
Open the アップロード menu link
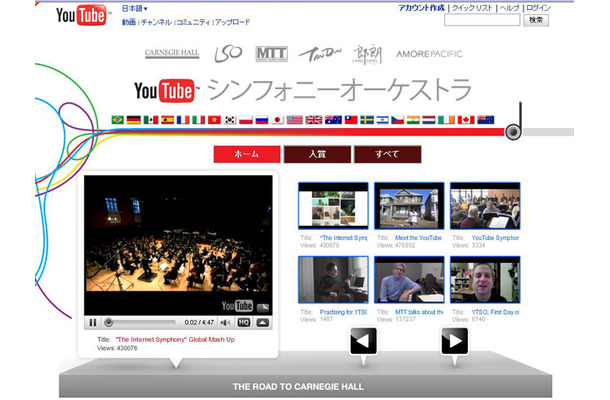pyautogui.click(x=232, y=22)
